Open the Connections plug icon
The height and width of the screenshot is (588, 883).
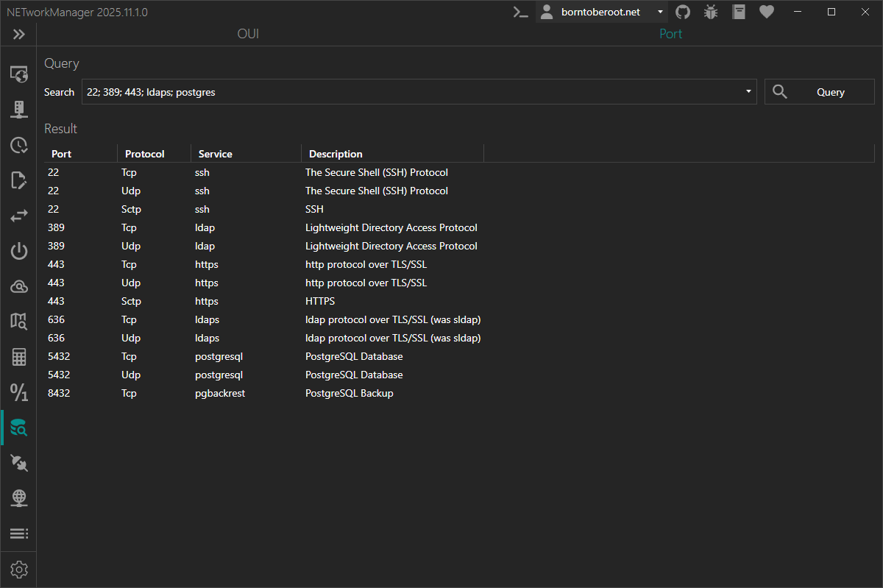[19, 463]
